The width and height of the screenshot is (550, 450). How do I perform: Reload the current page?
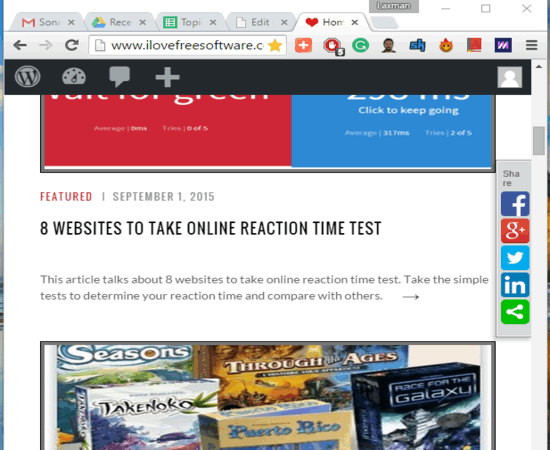click(x=72, y=45)
